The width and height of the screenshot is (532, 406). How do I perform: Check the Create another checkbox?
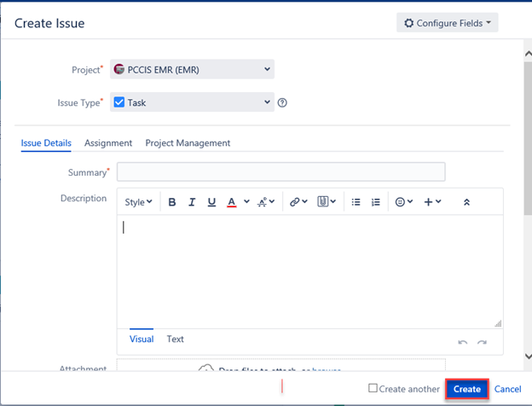[x=373, y=388]
